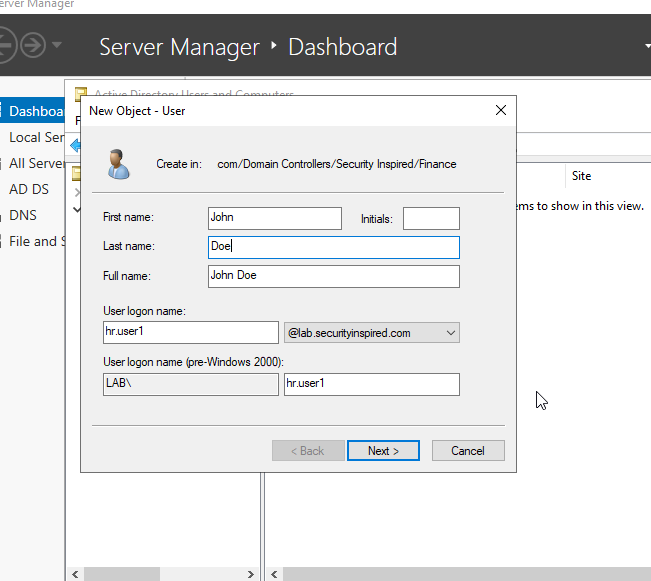Click the Server Manager breadcrumb title
651x581 pixels.
coord(179,47)
